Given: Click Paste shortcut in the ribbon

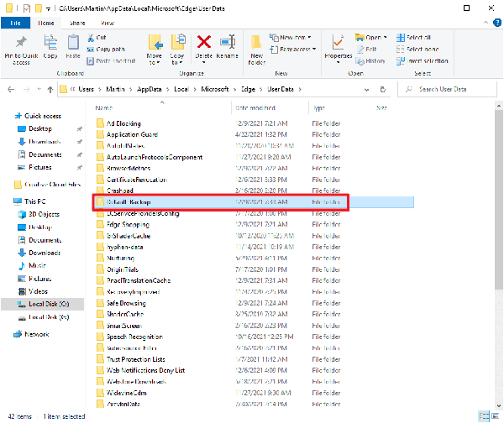Looking at the screenshot, I should coord(111,60).
